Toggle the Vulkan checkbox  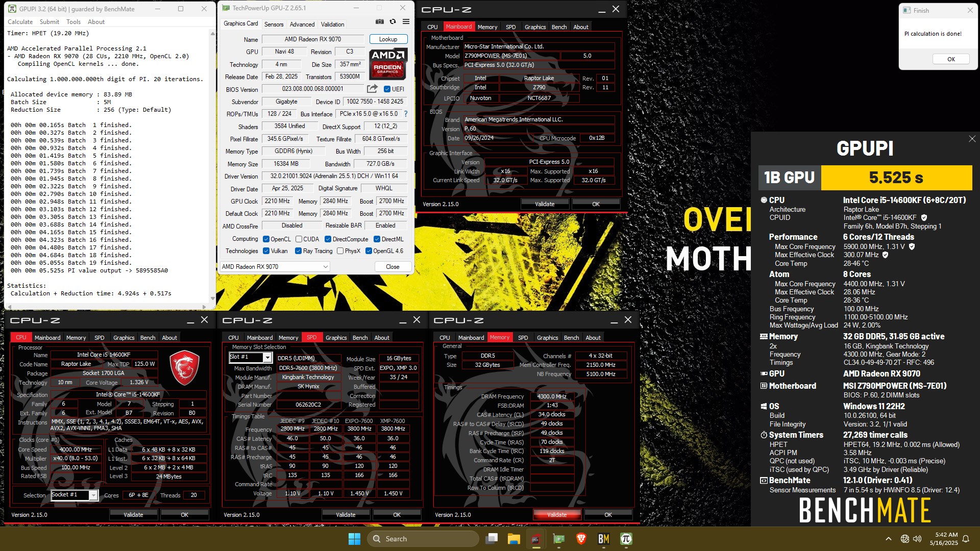(x=266, y=251)
